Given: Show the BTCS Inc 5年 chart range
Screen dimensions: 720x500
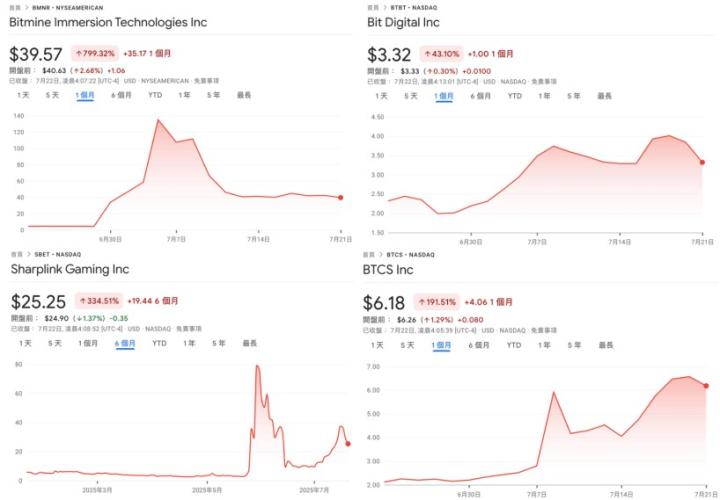Looking at the screenshot, I should 574,345.
